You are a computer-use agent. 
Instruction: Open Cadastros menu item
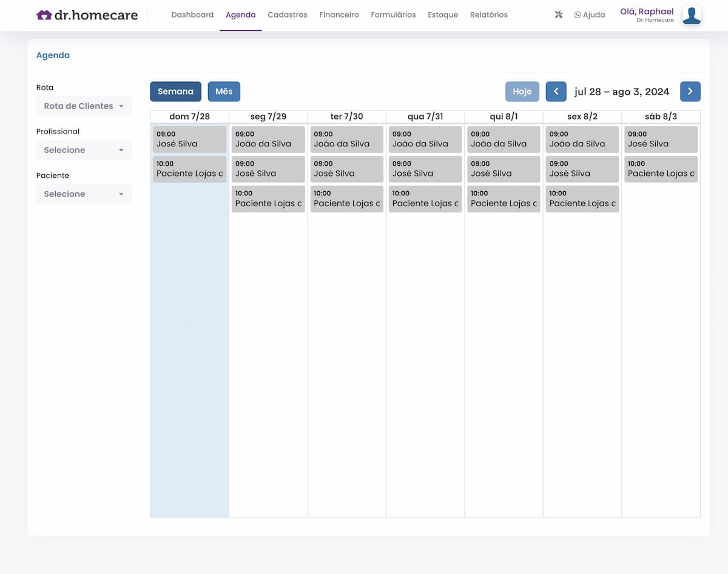pos(287,15)
